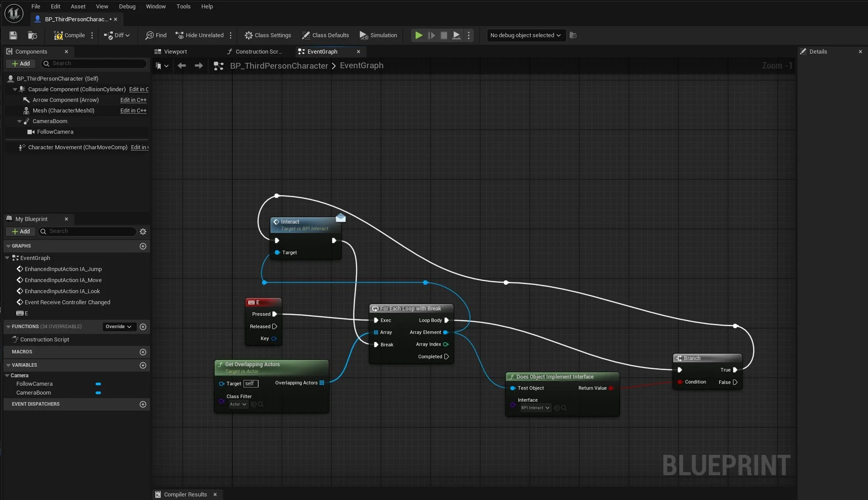Open the debug object selection dropdown

[x=525, y=35]
